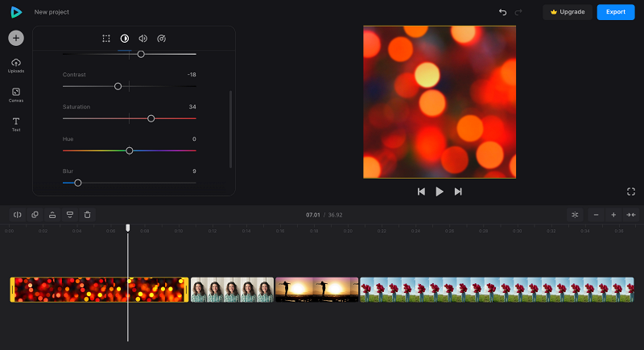Click the right trim handle of bokeh clip
This screenshot has width=644, height=350.
pos(187,290)
